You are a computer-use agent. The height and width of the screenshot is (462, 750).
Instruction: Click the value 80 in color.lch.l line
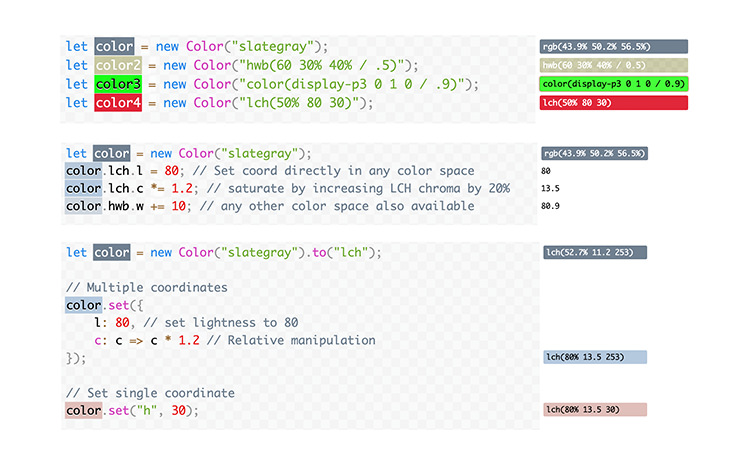pyautogui.click(x=171, y=171)
